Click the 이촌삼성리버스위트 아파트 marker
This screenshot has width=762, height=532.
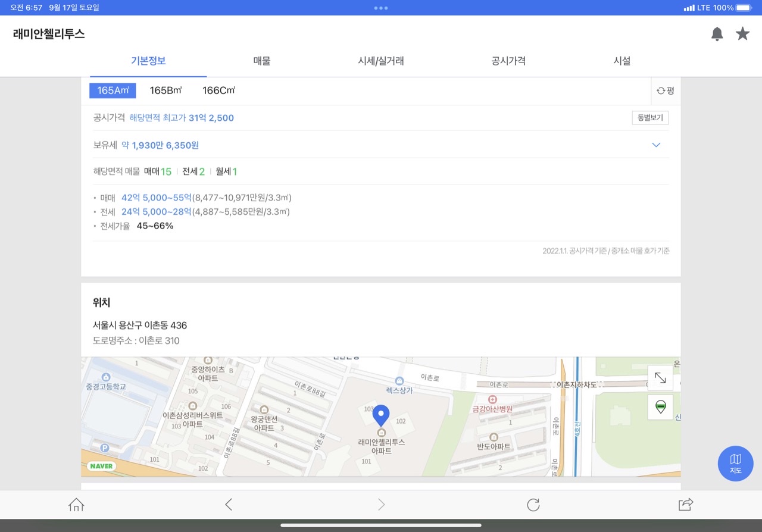pyautogui.click(x=193, y=415)
